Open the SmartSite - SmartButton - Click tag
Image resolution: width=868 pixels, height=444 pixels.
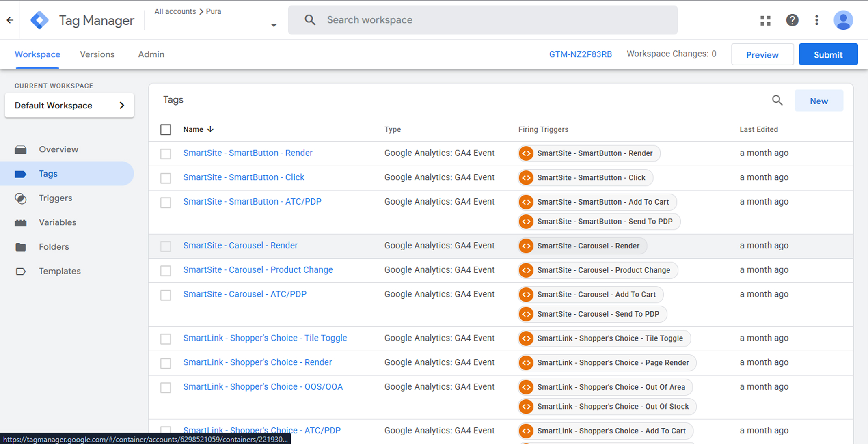pos(244,177)
